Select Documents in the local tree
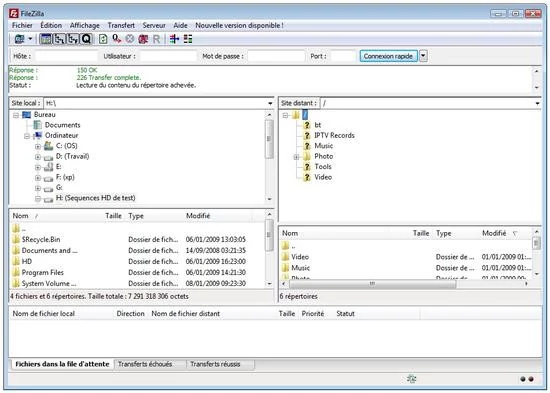This screenshot has height=393, width=550. click(62, 125)
